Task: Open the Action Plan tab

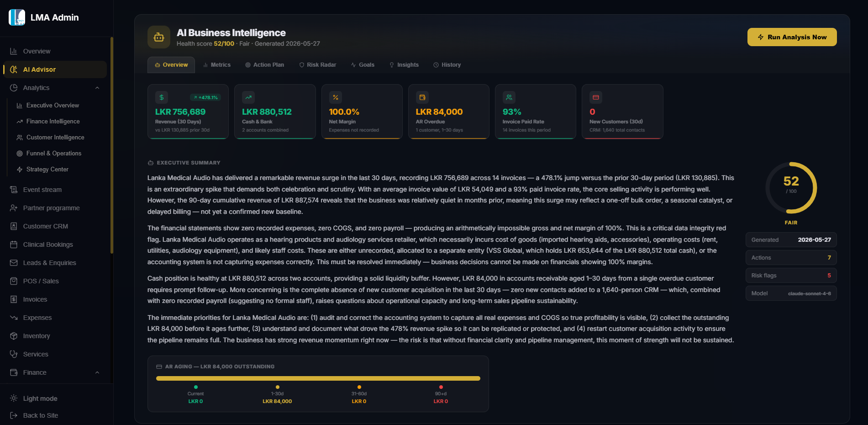Action: click(265, 65)
